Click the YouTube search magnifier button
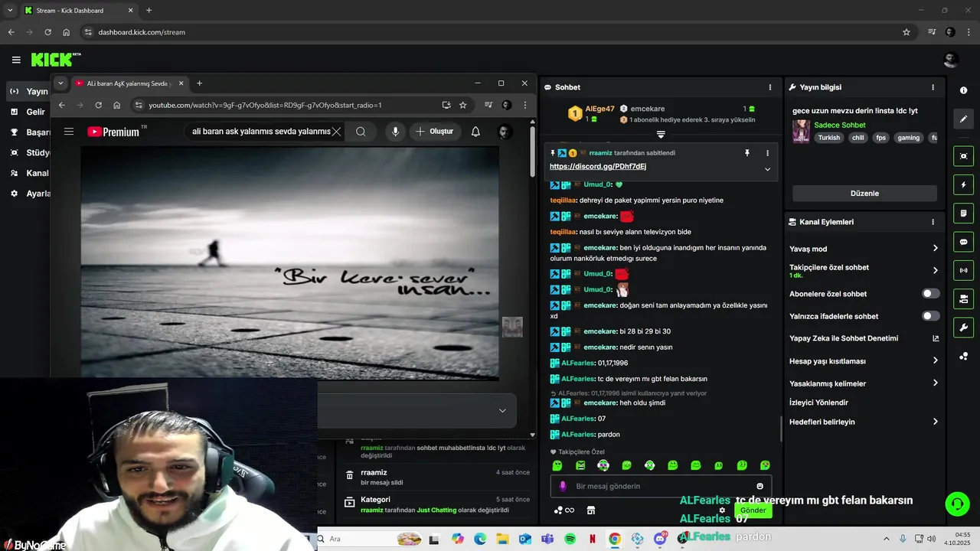980x551 pixels. click(361, 132)
